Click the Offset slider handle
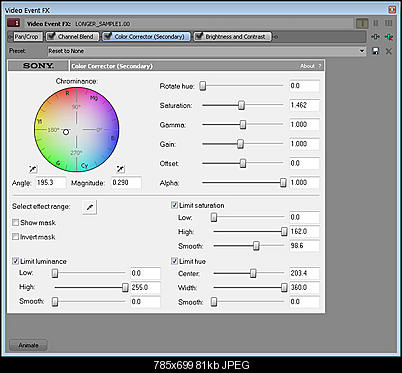Image resolution: width=402 pixels, height=373 pixels. 243,163
